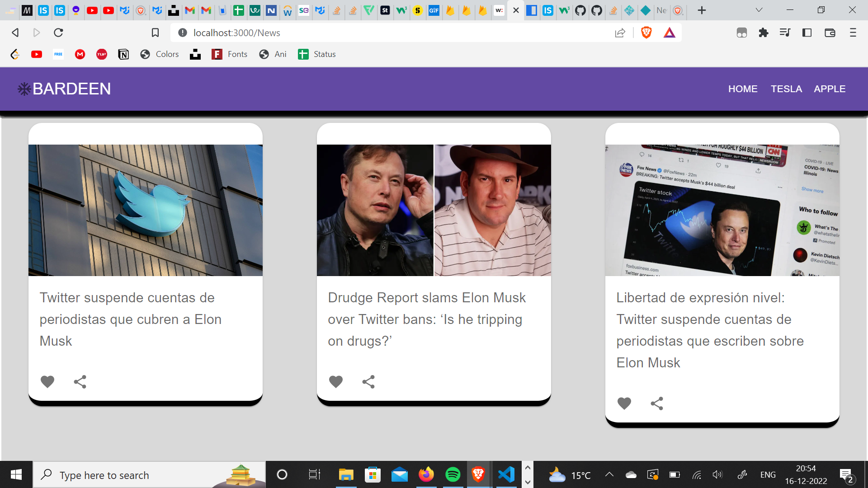Click the Share this page icon
This screenshot has height=488, width=868.
point(620,33)
